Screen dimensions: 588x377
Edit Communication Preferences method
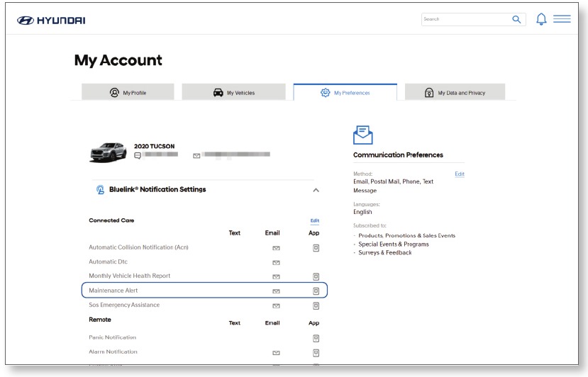(460, 174)
